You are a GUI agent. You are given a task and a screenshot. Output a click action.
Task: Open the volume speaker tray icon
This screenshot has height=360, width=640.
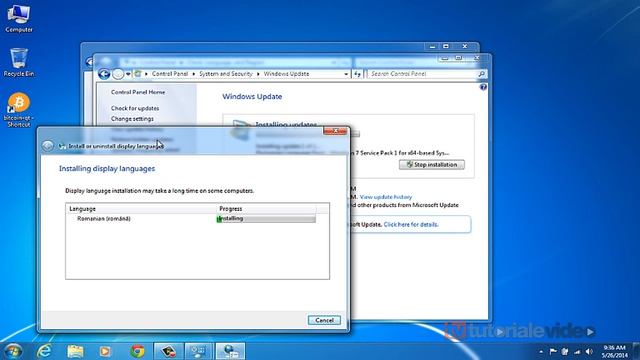[589, 351]
